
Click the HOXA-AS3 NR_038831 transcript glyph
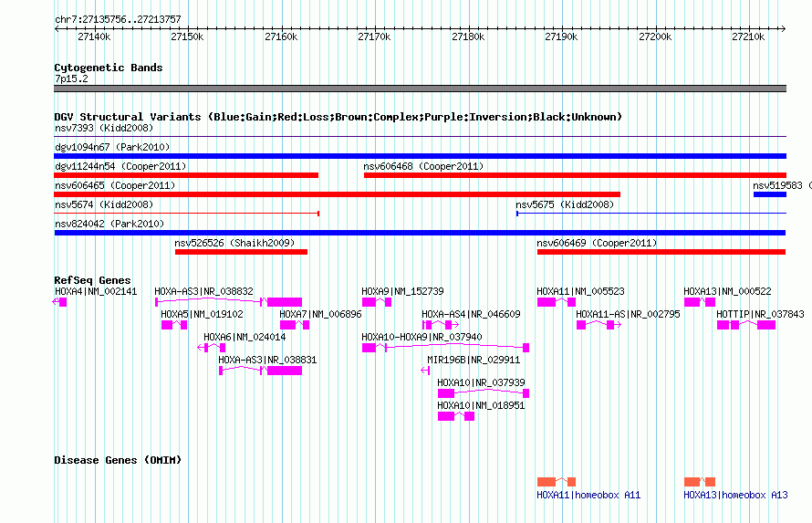pos(261,371)
